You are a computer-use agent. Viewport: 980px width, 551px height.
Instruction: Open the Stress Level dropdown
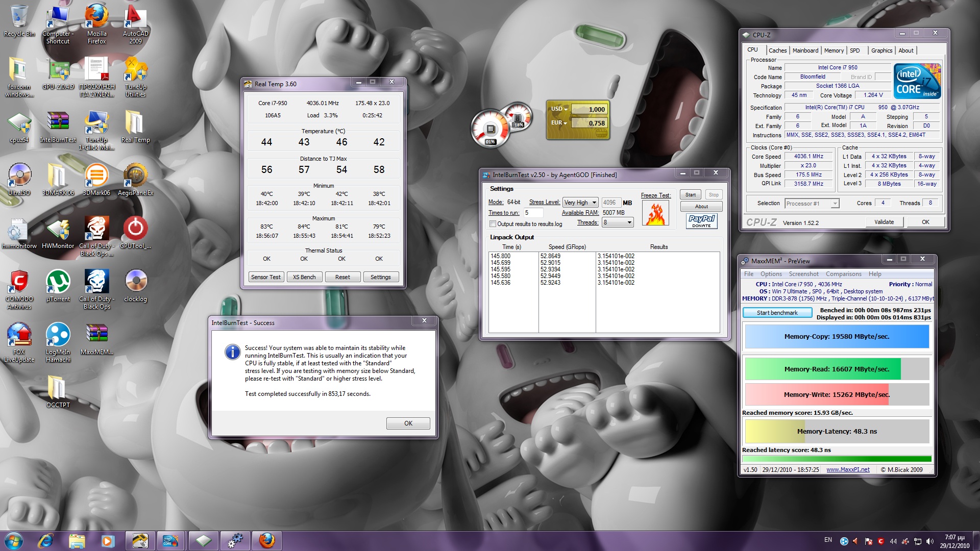click(580, 203)
